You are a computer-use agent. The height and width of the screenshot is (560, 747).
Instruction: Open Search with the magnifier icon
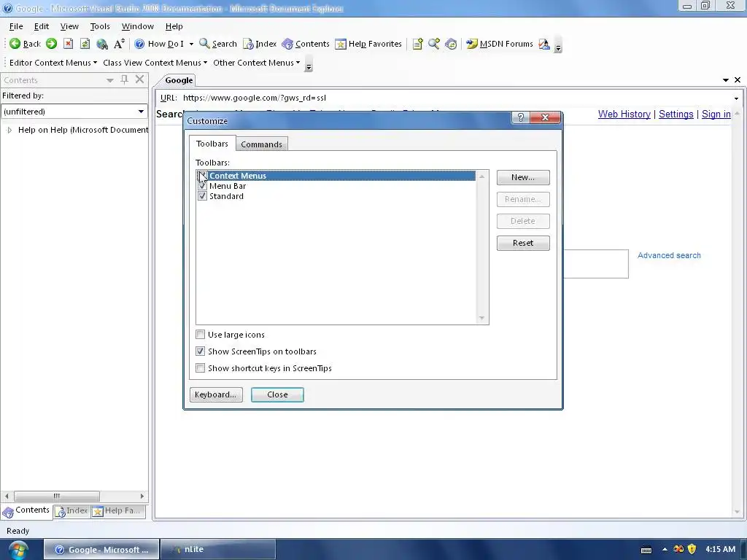[204, 43]
